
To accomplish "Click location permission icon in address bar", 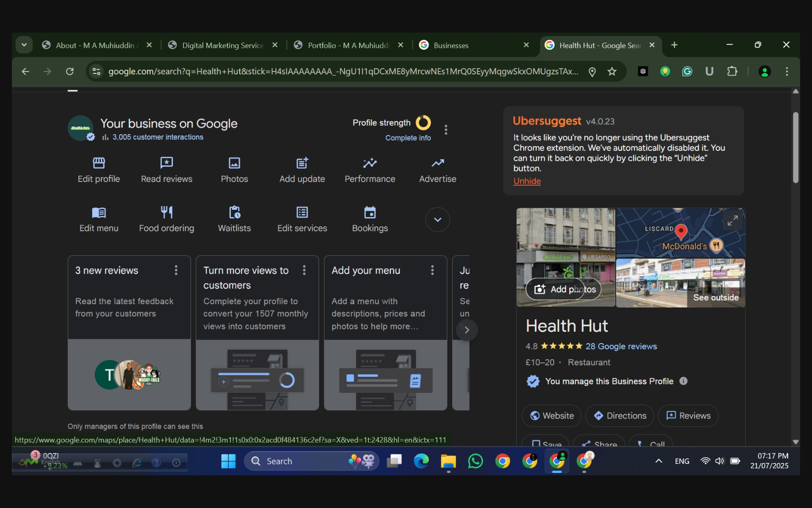I will (x=592, y=72).
